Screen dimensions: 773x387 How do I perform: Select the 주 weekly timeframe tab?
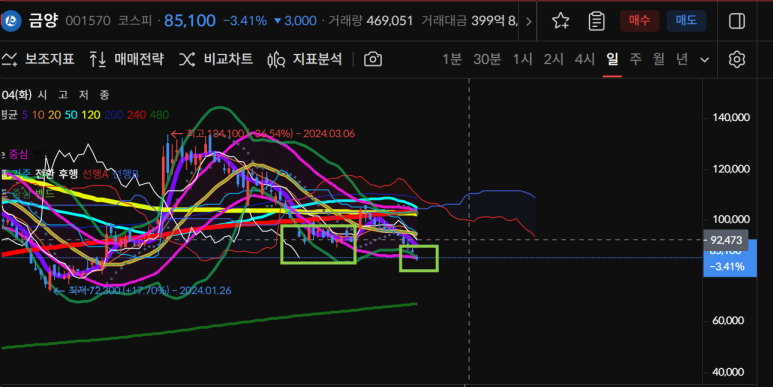[x=635, y=60]
